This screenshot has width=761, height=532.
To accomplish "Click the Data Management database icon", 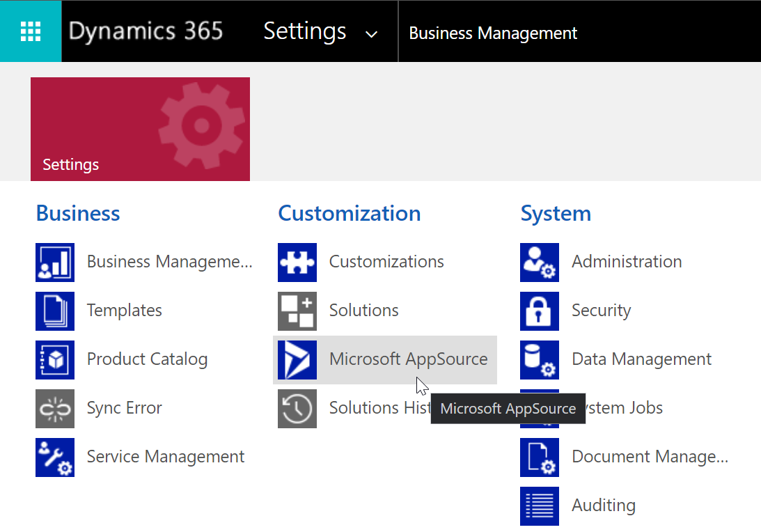I will point(539,360).
